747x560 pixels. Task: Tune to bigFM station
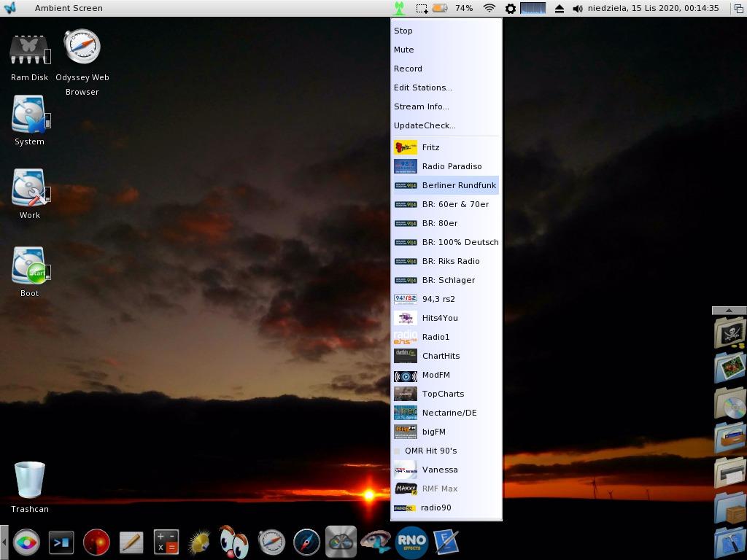point(446,432)
